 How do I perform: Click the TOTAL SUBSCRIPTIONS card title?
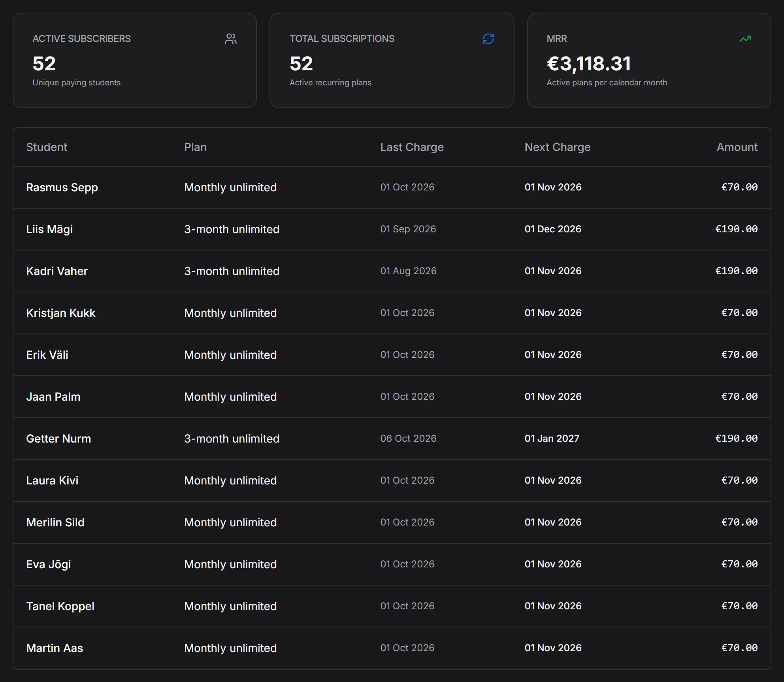point(342,39)
